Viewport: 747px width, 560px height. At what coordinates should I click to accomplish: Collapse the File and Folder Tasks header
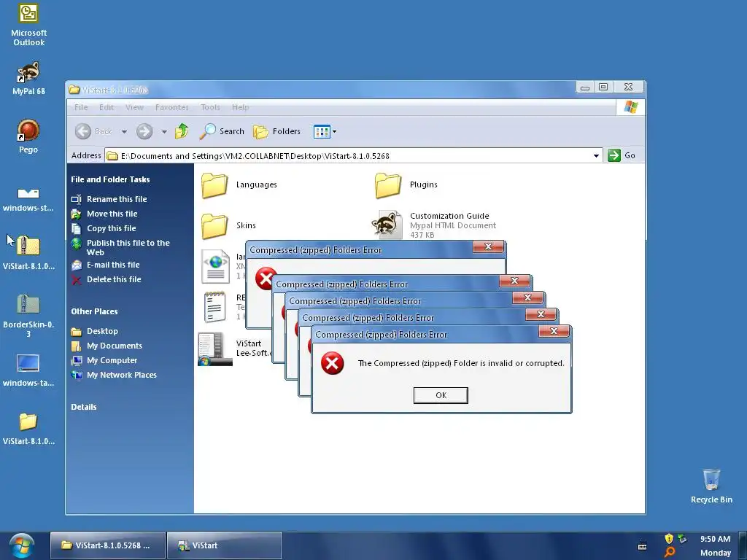pos(111,179)
